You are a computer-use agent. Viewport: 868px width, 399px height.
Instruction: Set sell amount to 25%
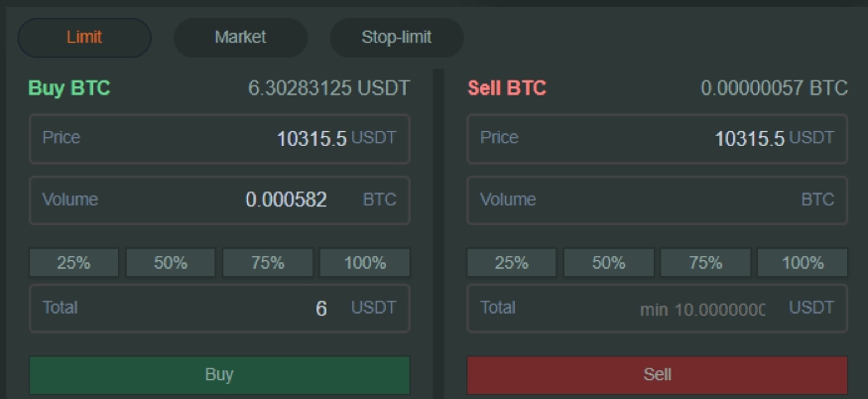[512, 263]
